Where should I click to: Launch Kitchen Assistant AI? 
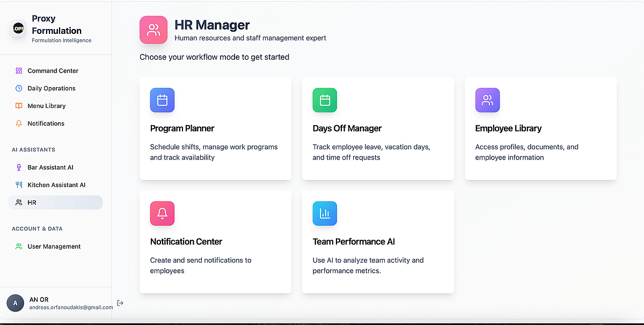(56, 185)
